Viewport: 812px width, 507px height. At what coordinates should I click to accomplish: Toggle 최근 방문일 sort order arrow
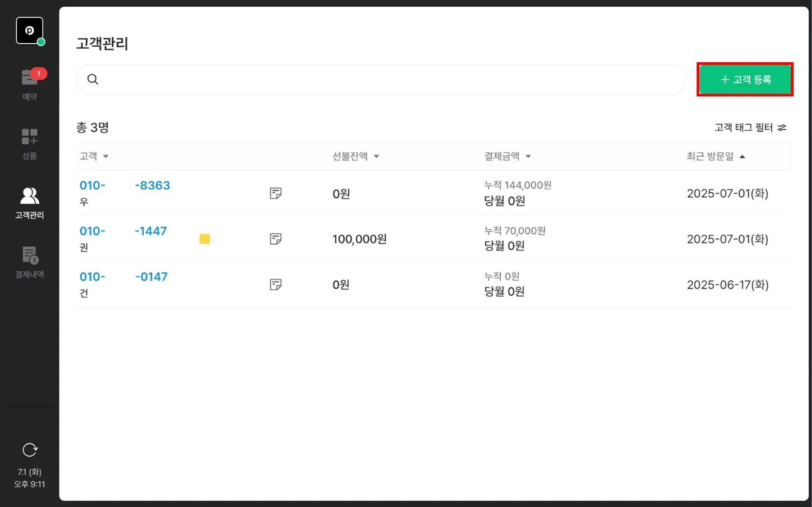tap(742, 156)
